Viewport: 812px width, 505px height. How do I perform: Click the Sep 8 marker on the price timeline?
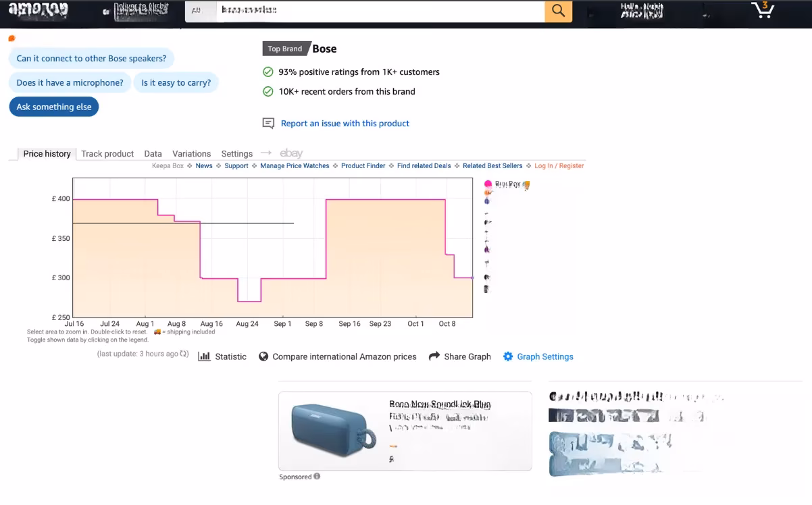coord(313,323)
